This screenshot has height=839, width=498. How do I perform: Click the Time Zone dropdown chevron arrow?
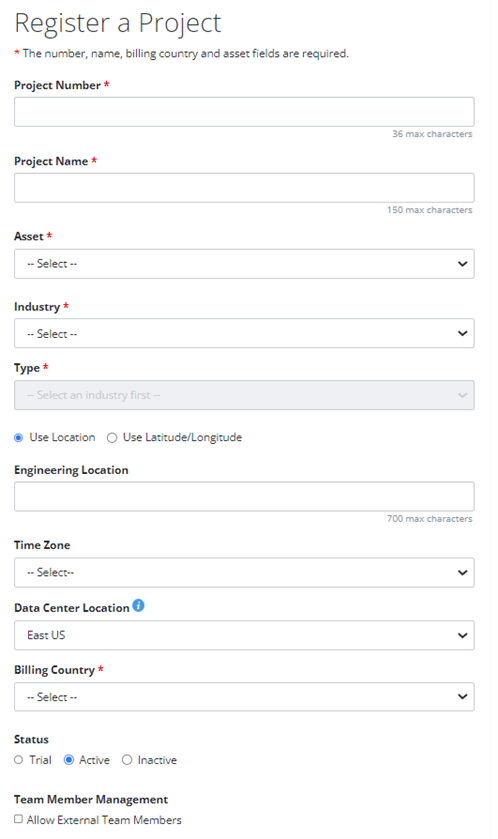pyautogui.click(x=462, y=573)
